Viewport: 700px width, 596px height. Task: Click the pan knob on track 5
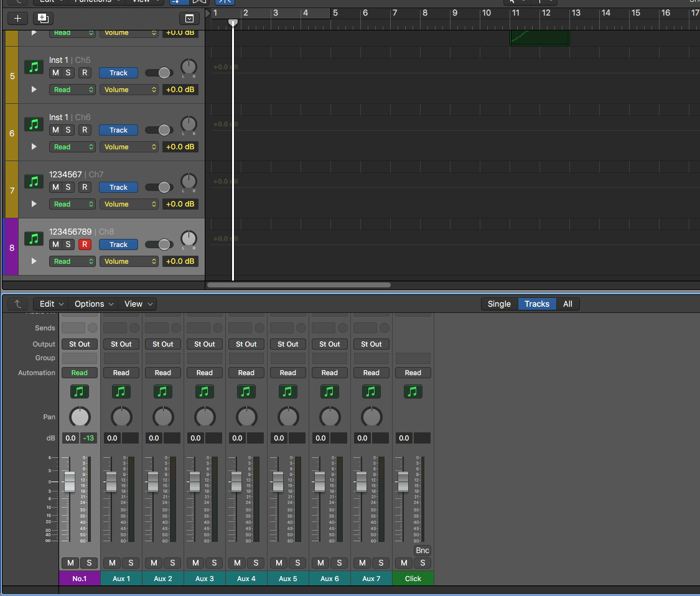point(189,67)
